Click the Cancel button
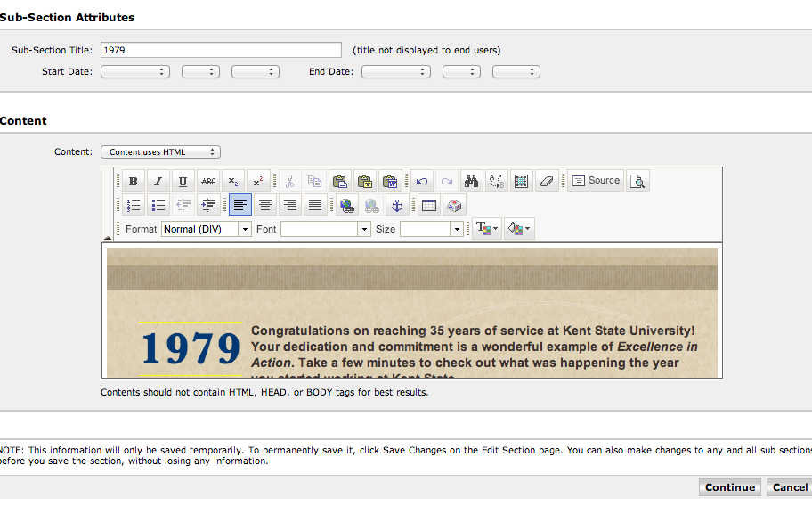Viewport: 812px width, 506px height. [x=789, y=487]
